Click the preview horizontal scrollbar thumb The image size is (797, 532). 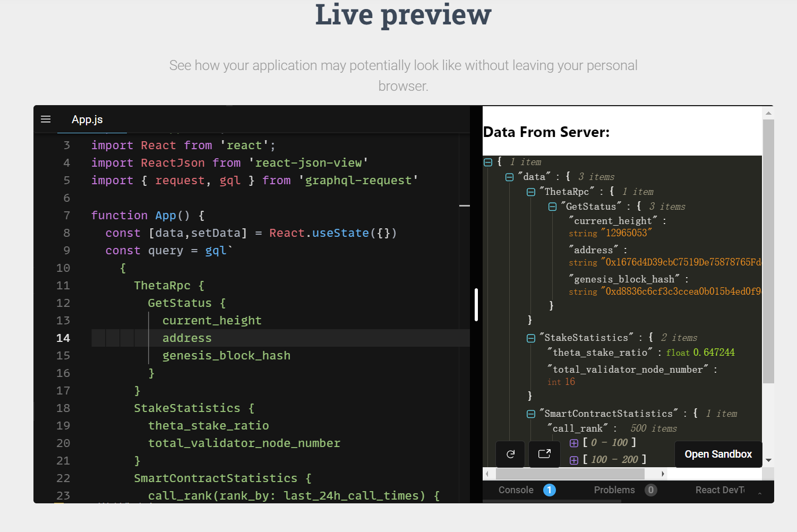click(x=570, y=474)
